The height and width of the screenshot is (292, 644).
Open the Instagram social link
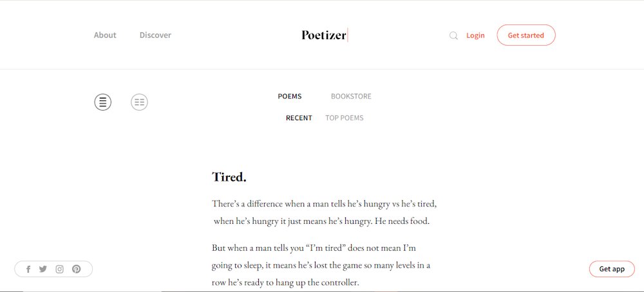(59, 269)
